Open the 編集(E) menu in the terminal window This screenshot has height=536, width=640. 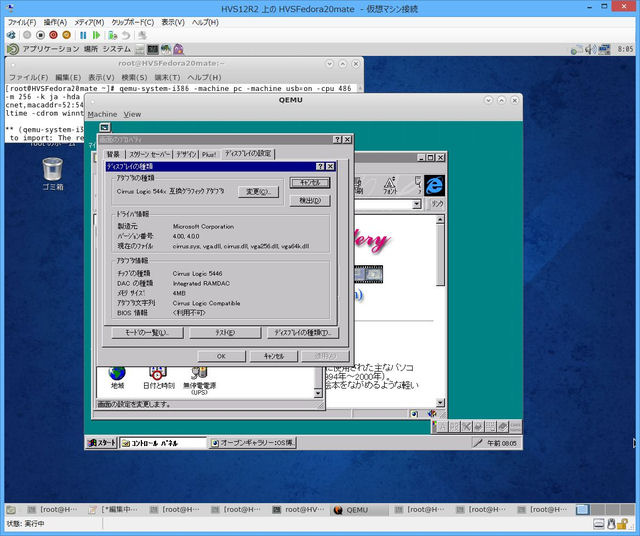[x=68, y=77]
